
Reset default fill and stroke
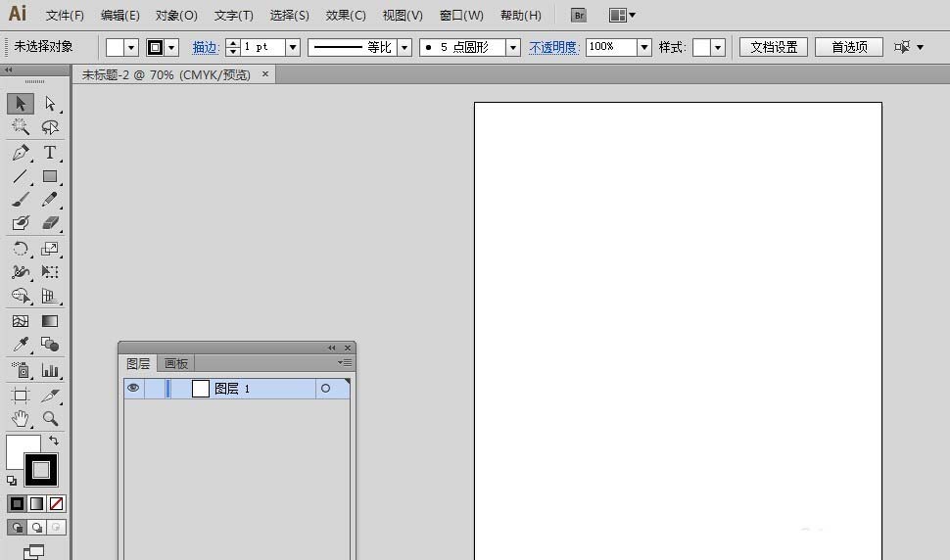point(12,481)
